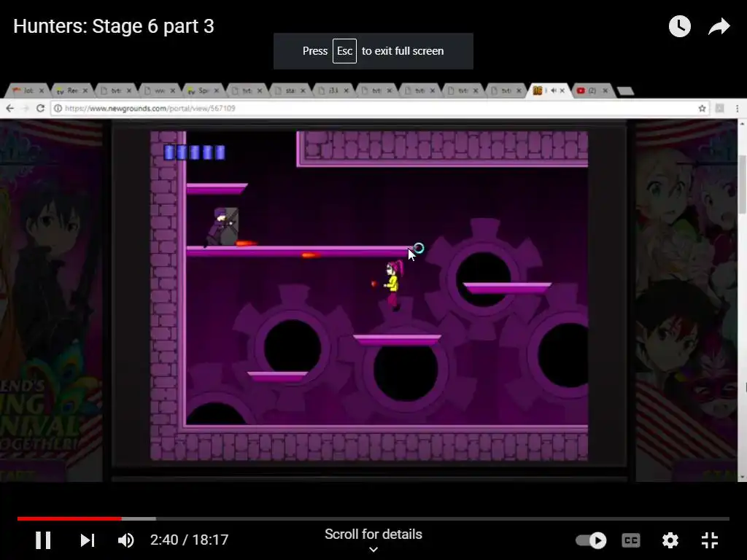
Task: Toggle closed captions CC button
Action: tap(631, 540)
